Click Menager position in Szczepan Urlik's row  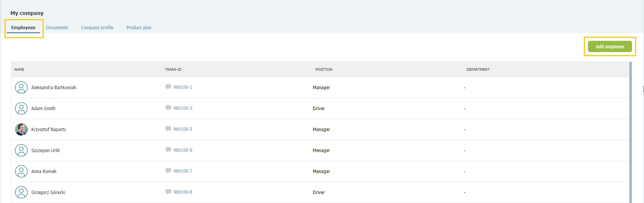(321, 151)
